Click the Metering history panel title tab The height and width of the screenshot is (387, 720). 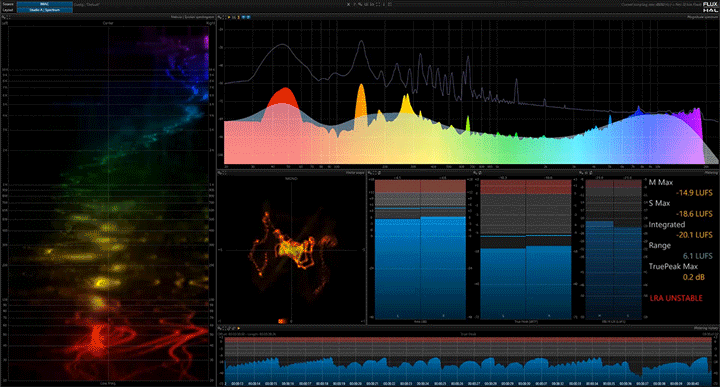point(706,328)
